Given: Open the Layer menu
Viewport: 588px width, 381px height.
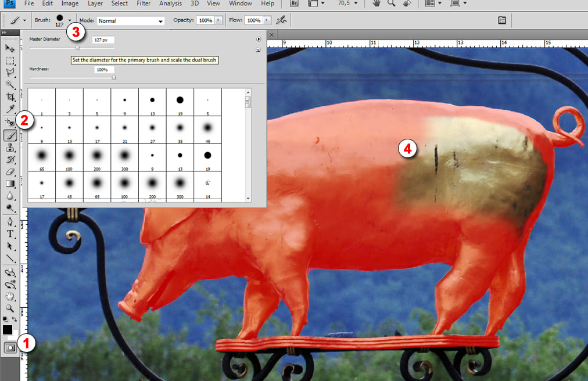Looking at the screenshot, I should 95,3.
